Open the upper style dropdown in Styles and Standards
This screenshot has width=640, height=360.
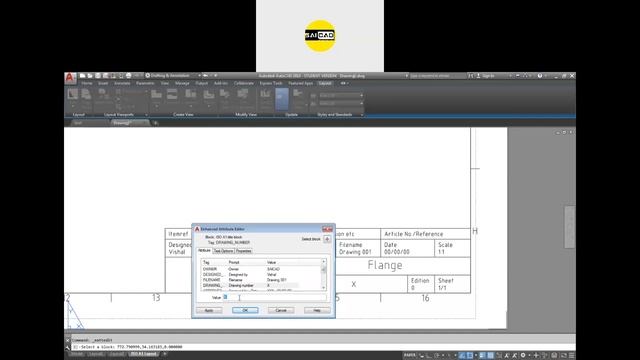[x=341, y=96]
